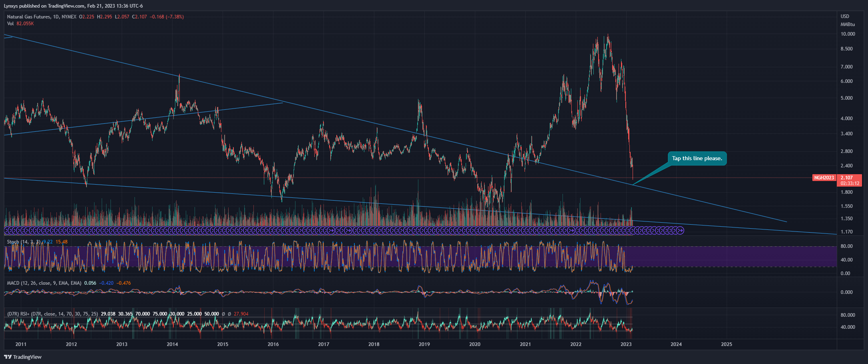868x364 pixels.
Task: Click the 1.800 price axis label
Action: point(847,192)
